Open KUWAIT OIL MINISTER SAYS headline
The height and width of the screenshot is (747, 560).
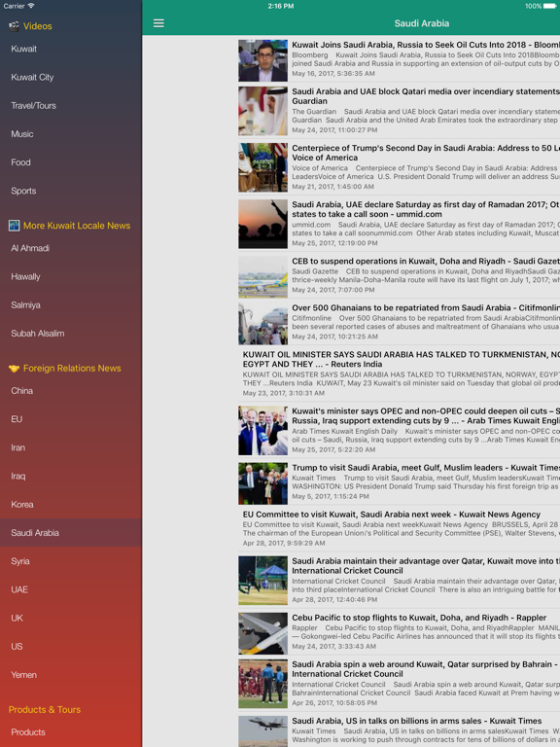point(402,359)
